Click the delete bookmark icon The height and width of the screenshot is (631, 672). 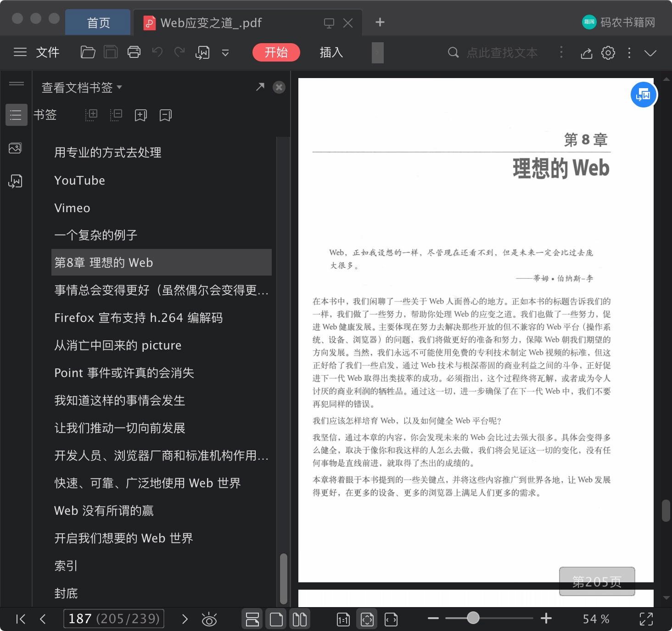coord(165,115)
